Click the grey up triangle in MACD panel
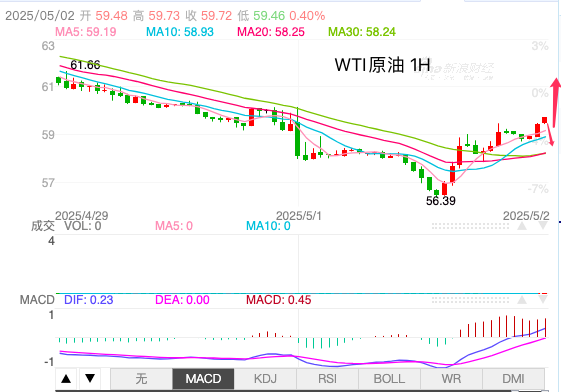 point(522,300)
